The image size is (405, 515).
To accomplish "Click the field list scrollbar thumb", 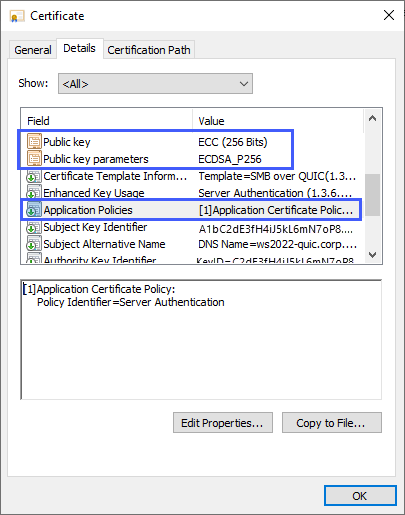I will click(373, 195).
